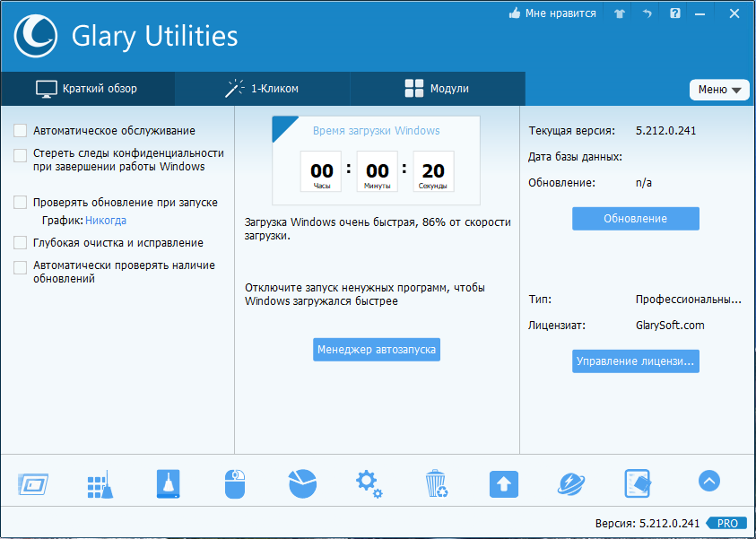The width and height of the screenshot is (756, 539).
Task: Enable Проверять обновление при запуске
Action: pos(20,204)
